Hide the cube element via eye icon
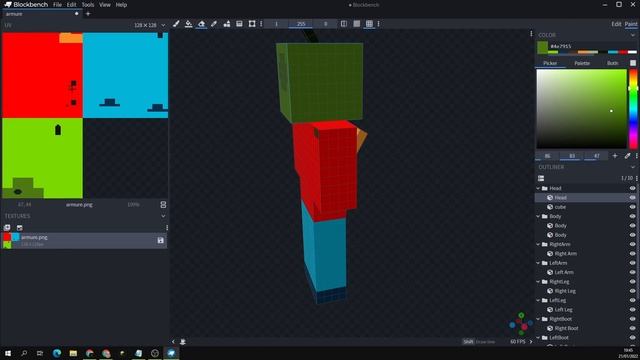This screenshot has height=360, width=640. (632, 207)
